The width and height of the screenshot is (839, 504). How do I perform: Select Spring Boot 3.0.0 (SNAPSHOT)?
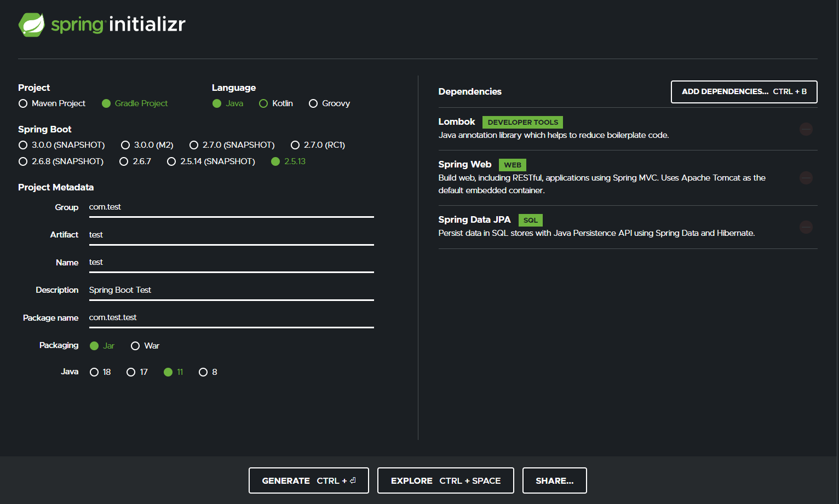(23, 145)
